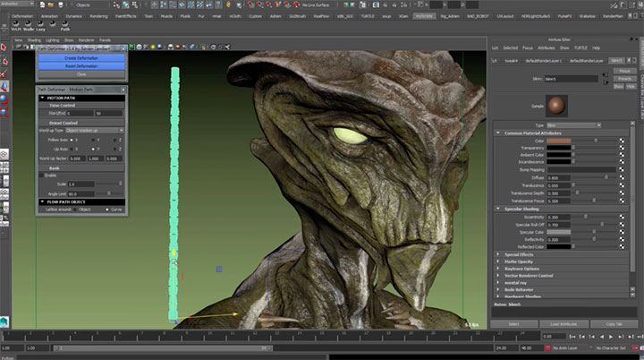Click the World Up Vector first field
The width and height of the screenshot is (644, 360).
tap(77, 159)
